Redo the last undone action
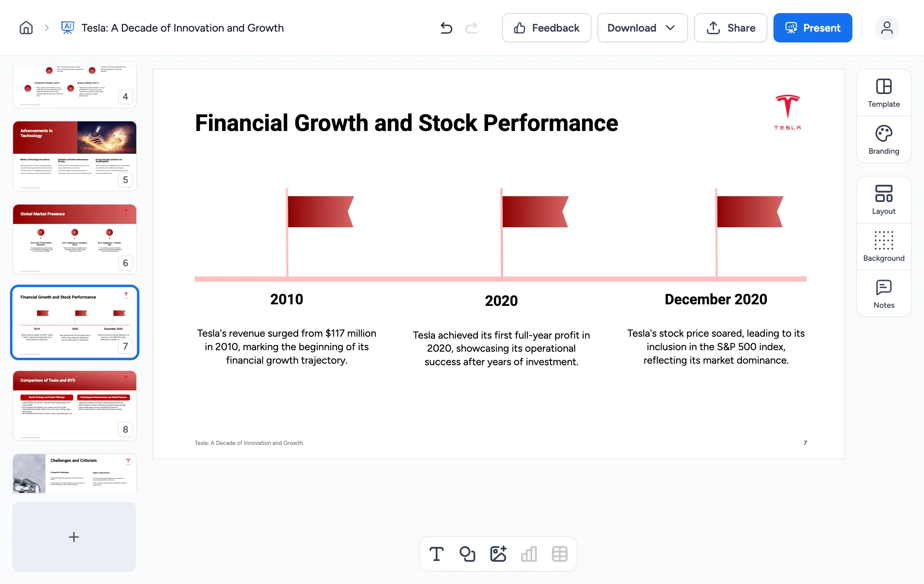Image resolution: width=924 pixels, height=584 pixels. [471, 28]
